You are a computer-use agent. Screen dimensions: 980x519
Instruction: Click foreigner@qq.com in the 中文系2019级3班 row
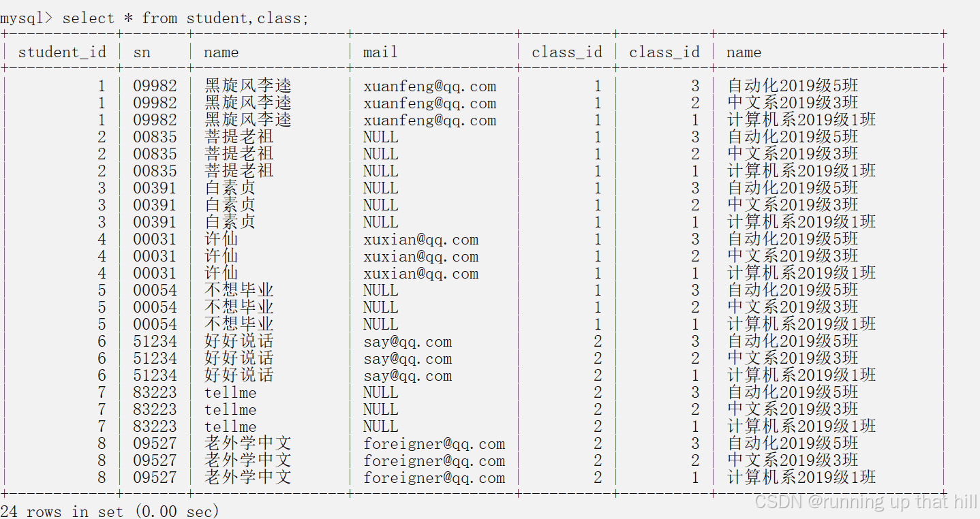click(434, 460)
